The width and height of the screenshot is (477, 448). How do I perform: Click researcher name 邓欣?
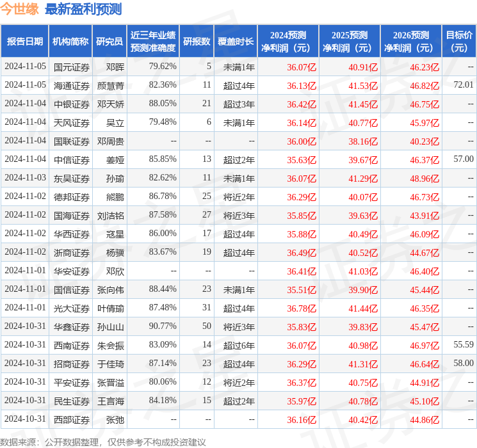115,271
